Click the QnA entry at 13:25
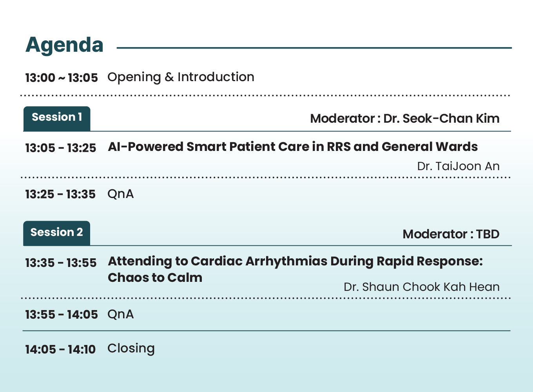Image resolution: width=533 pixels, height=392 pixels. click(x=120, y=194)
